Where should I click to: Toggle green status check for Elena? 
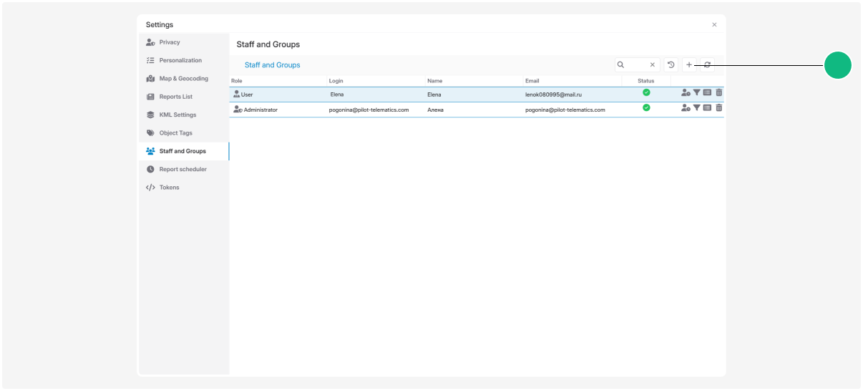[646, 92]
